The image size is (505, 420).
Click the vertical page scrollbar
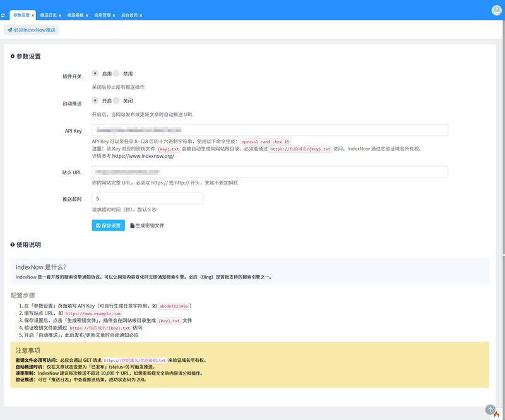pyautogui.click(x=503, y=137)
